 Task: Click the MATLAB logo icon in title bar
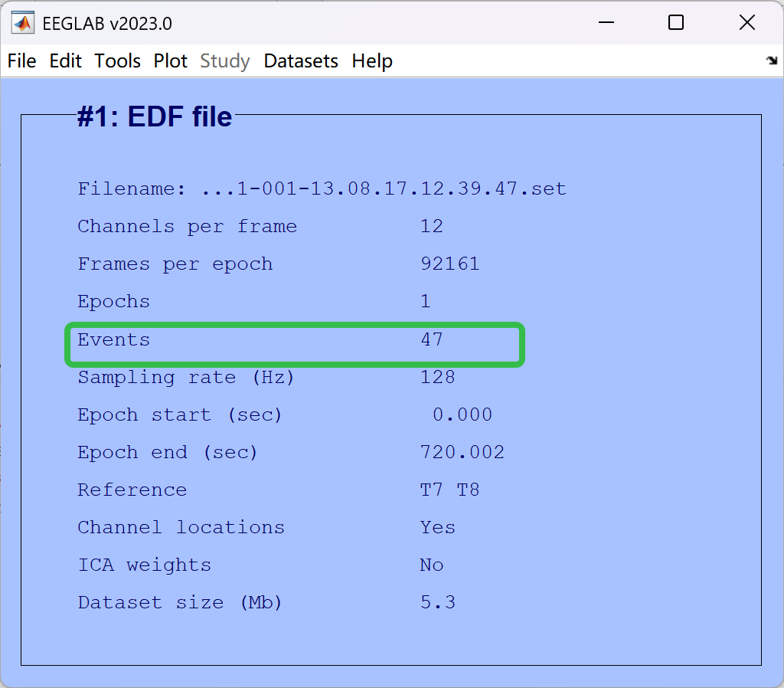[23, 23]
